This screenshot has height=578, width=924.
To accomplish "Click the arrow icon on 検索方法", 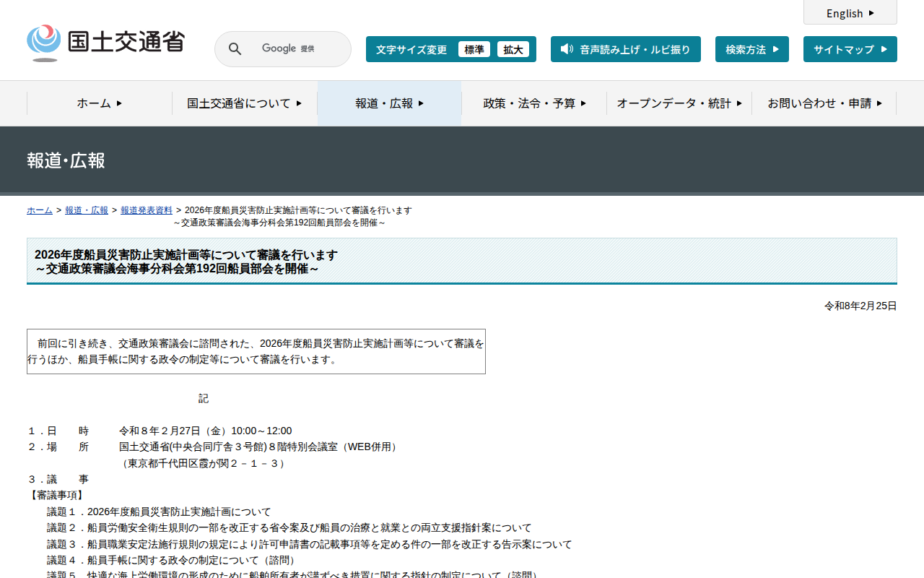I will click(776, 49).
